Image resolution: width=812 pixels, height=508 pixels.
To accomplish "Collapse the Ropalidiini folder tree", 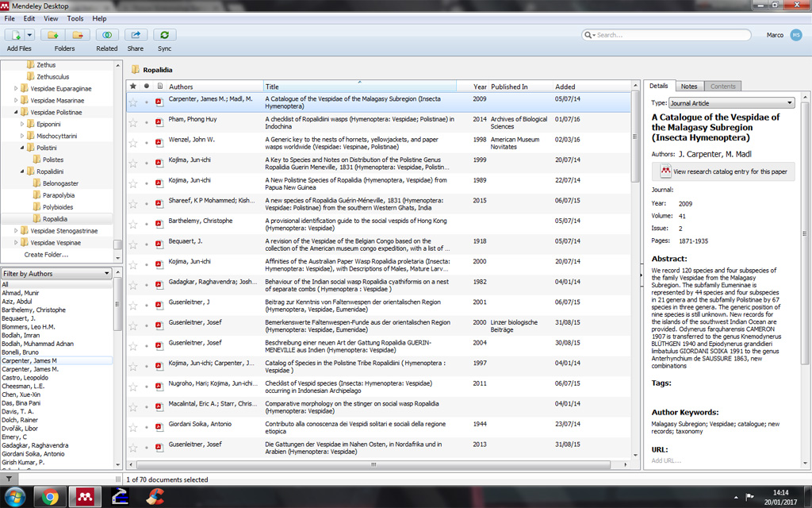I will tap(25, 171).
